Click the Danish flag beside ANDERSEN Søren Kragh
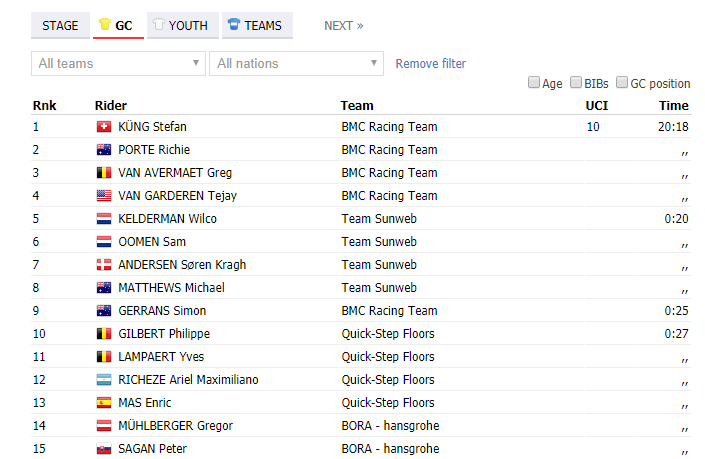 tap(104, 265)
